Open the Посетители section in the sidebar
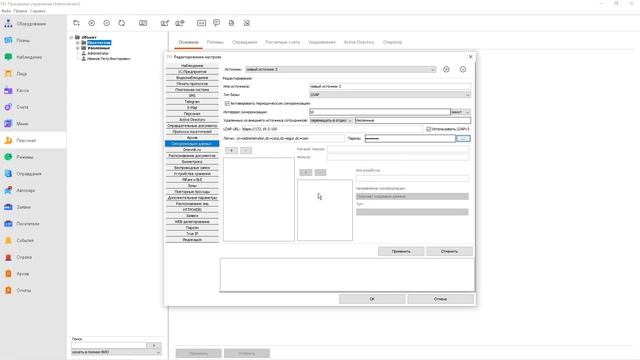This screenshot has width=640, height=360. click(28, 224)
